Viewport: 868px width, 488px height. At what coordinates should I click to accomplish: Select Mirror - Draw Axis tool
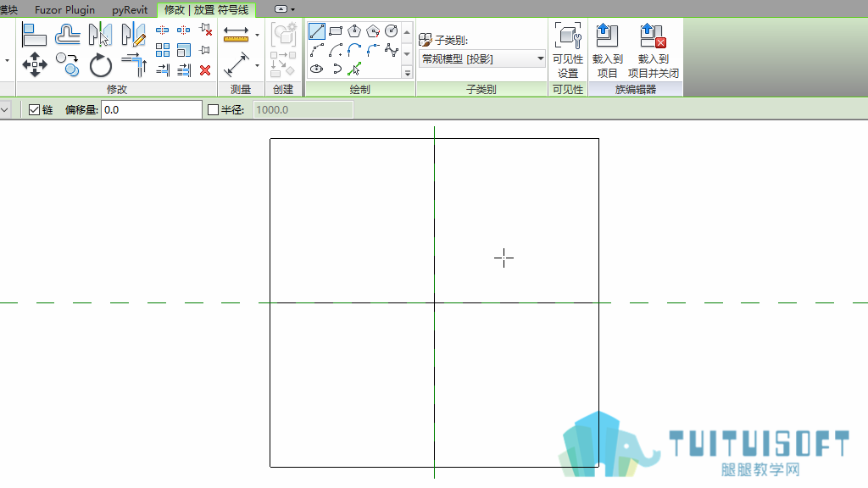(x=133, y=34)
